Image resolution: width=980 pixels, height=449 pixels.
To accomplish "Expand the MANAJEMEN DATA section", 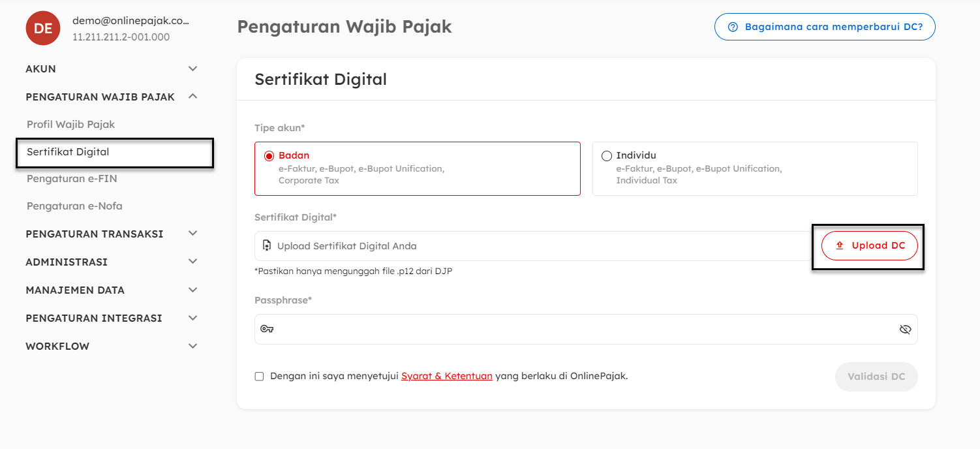I will [192, 290].
